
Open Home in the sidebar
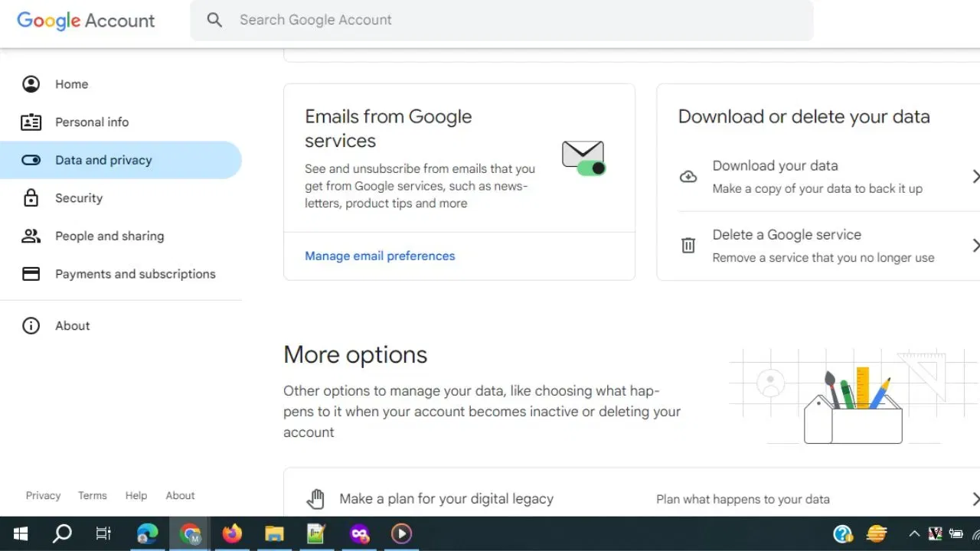coord(121,84)
